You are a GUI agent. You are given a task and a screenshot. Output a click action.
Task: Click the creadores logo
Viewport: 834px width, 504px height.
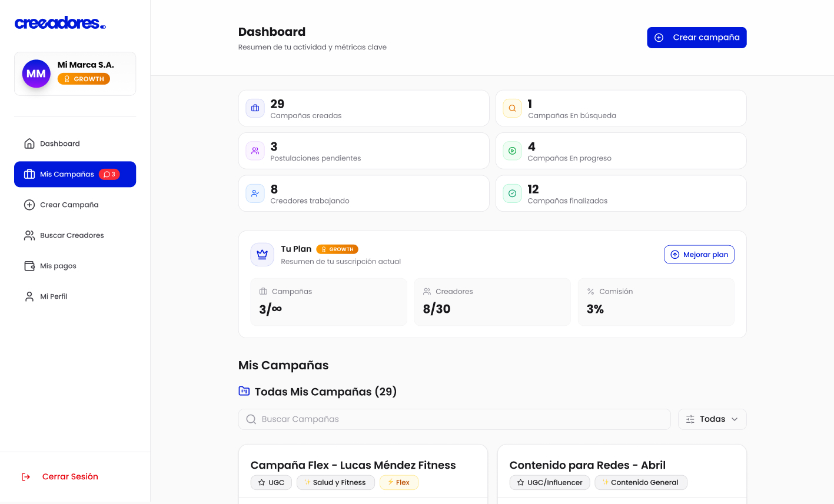(x=60, y=23)
